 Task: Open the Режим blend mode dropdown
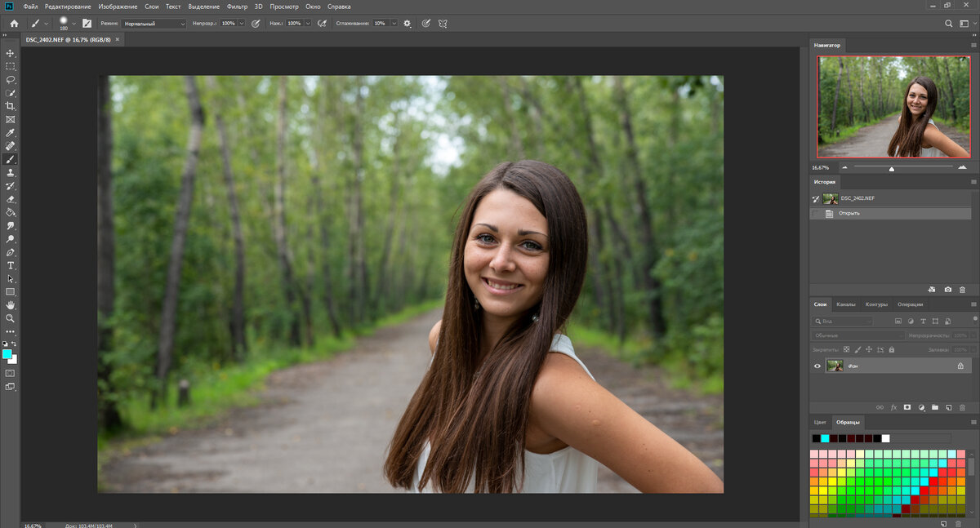154,24
